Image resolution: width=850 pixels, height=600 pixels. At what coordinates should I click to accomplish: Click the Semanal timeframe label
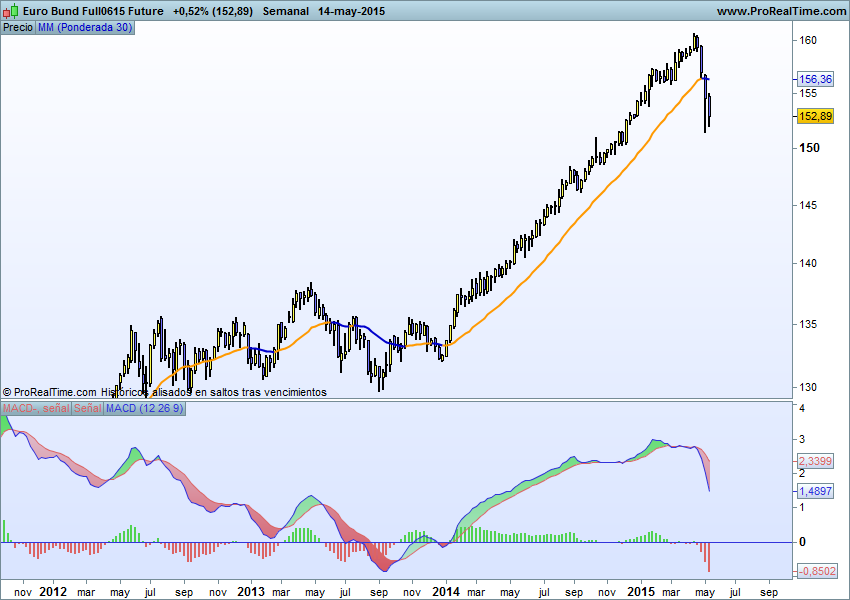point(285,11)
